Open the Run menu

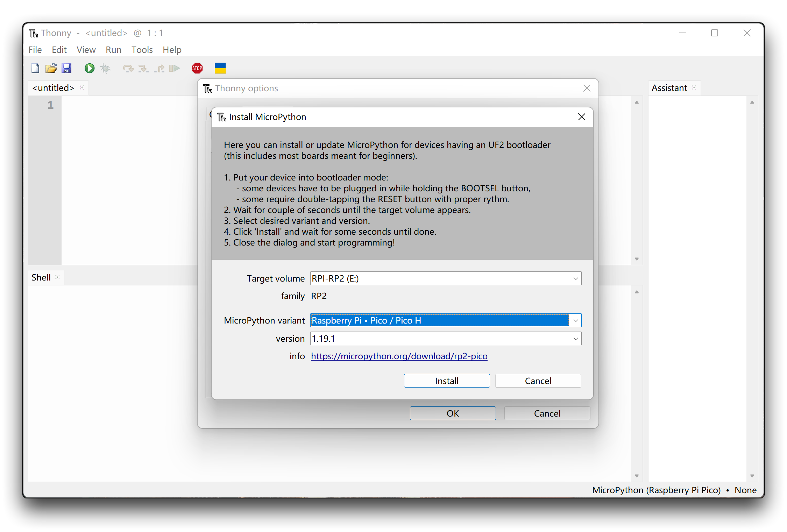(113, 50)
